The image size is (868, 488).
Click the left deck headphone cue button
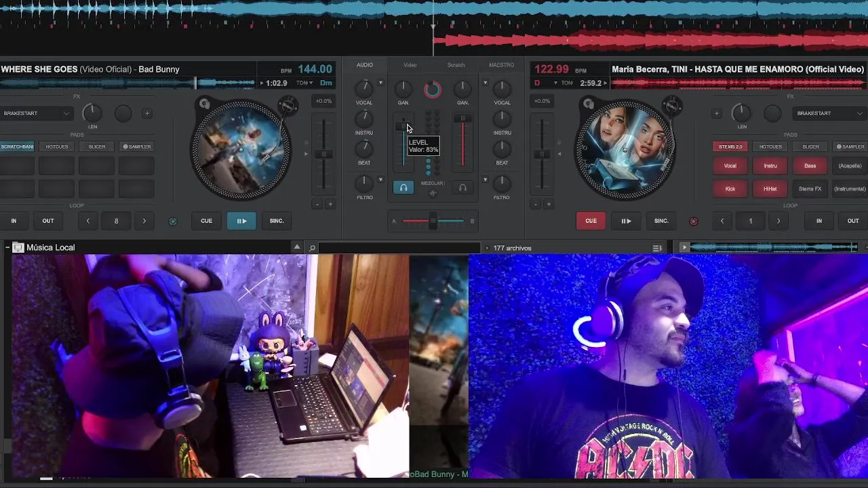tap(403, 188)
